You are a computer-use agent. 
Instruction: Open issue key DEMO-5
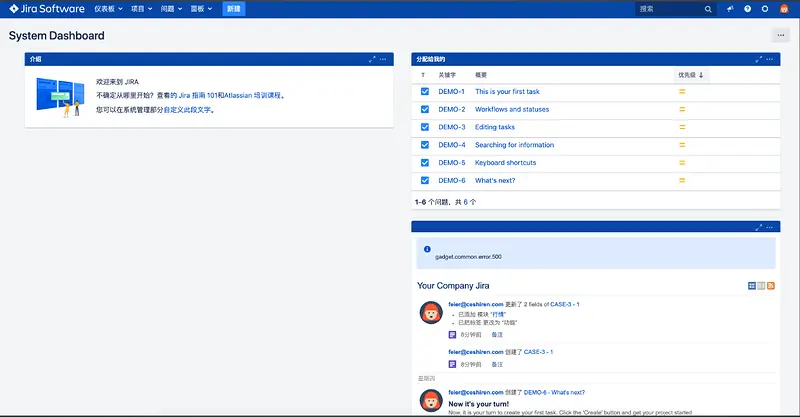point(452,163)
